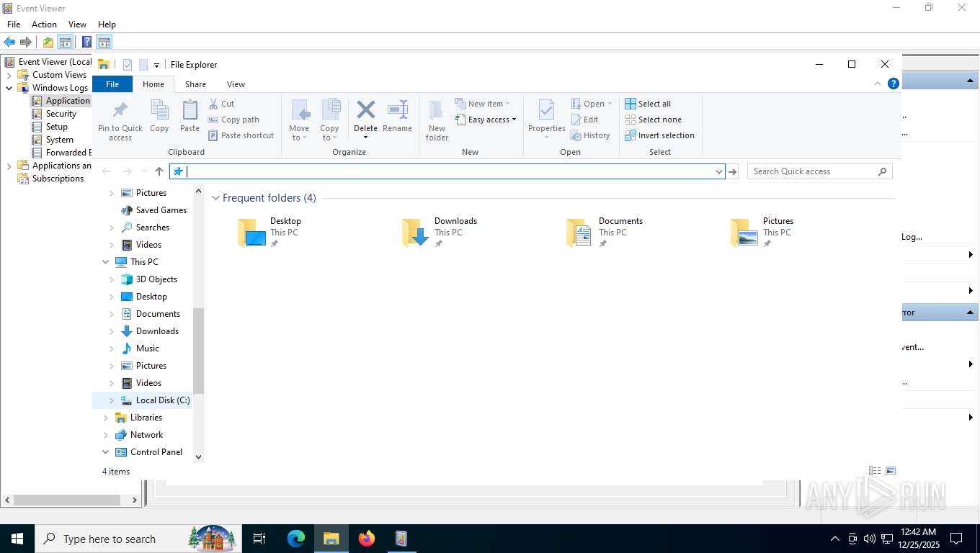Click Event Viewer Back toolbar arrow
This screenshot has height=553, width=980.
tap(9, 42)
